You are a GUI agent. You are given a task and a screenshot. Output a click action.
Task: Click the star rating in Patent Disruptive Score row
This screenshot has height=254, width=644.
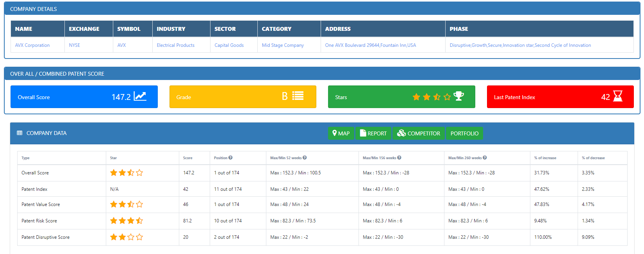[x=127, y=237]
